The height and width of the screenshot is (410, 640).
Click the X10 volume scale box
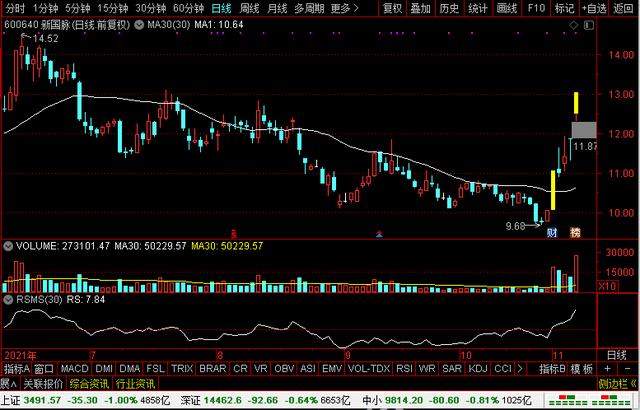606,286
